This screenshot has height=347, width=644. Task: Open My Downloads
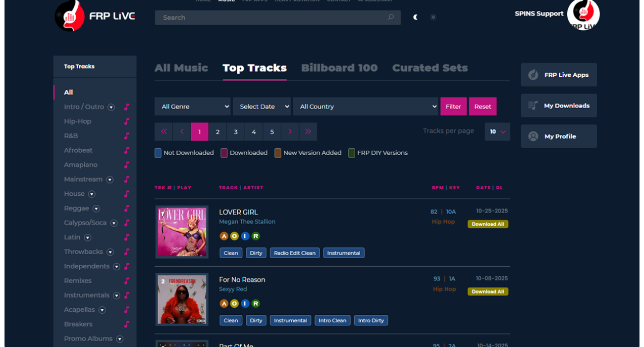[559, 106]
